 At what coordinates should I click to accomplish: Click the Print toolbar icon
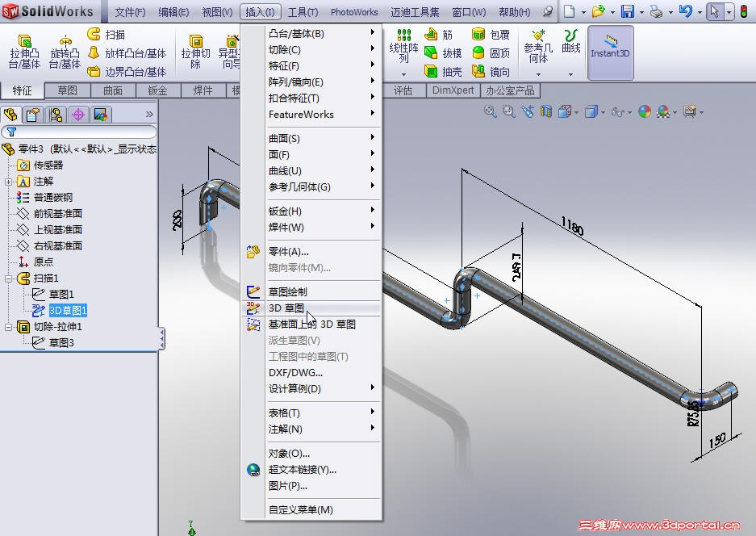tap(656, 11)
